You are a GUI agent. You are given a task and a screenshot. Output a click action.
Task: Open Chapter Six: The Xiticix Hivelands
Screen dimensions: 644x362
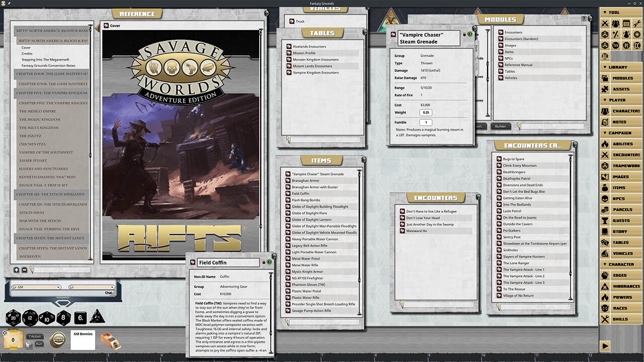(x=50, y=194)
